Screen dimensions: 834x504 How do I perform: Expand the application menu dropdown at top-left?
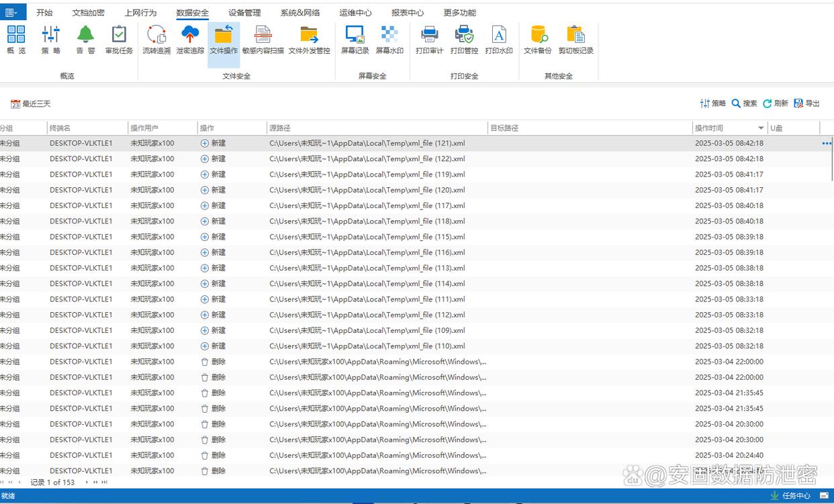[x=12, y=12]
